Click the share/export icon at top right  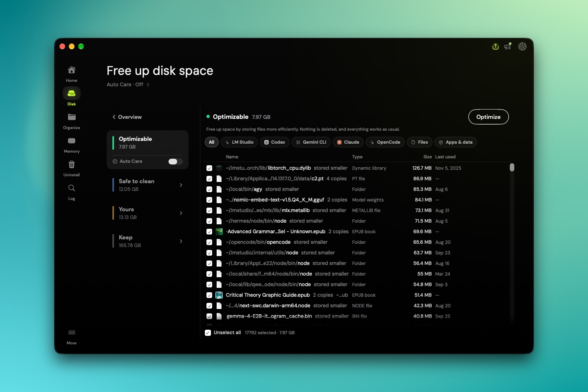pyautogui.click(x=496, y=46)
